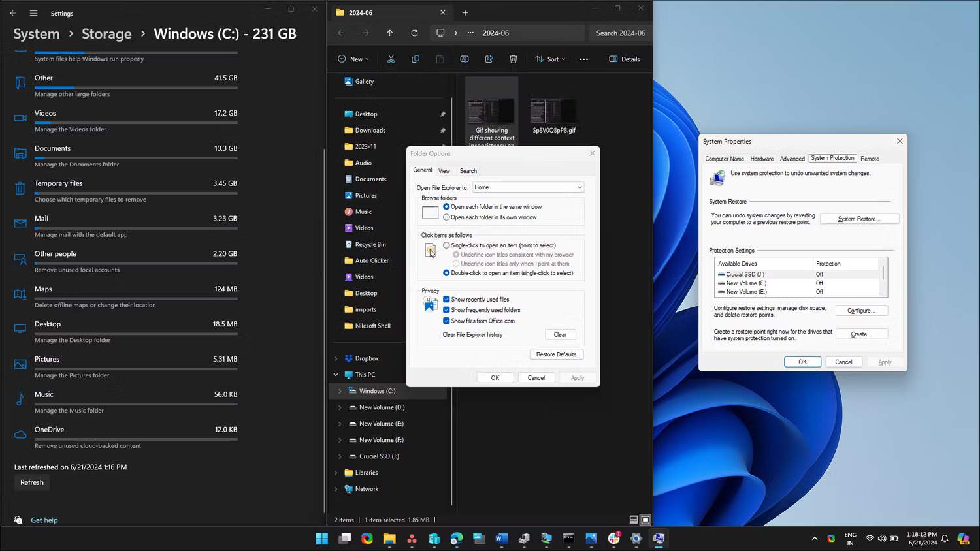Open Microsoft Edge from the taskbar

456,539
